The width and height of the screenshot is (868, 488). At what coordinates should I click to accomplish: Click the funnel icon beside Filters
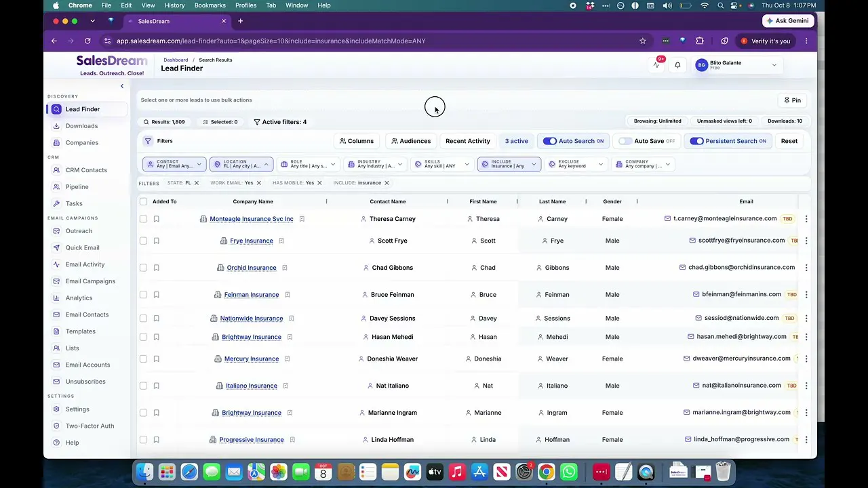pos(148,141)
